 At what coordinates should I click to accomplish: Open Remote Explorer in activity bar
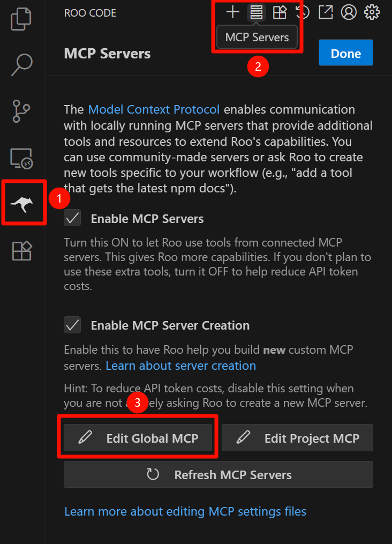point(21,159)
